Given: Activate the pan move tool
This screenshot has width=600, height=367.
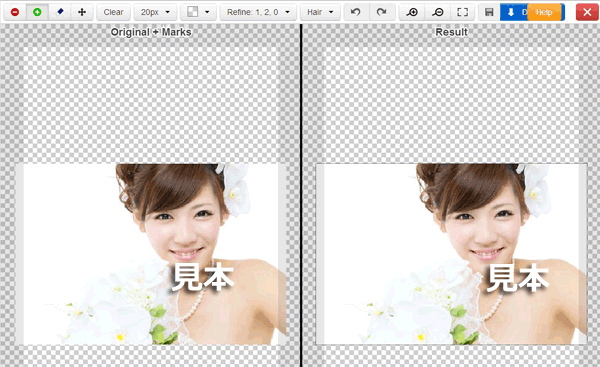Looking at the screenshot, I should point(82,12).
